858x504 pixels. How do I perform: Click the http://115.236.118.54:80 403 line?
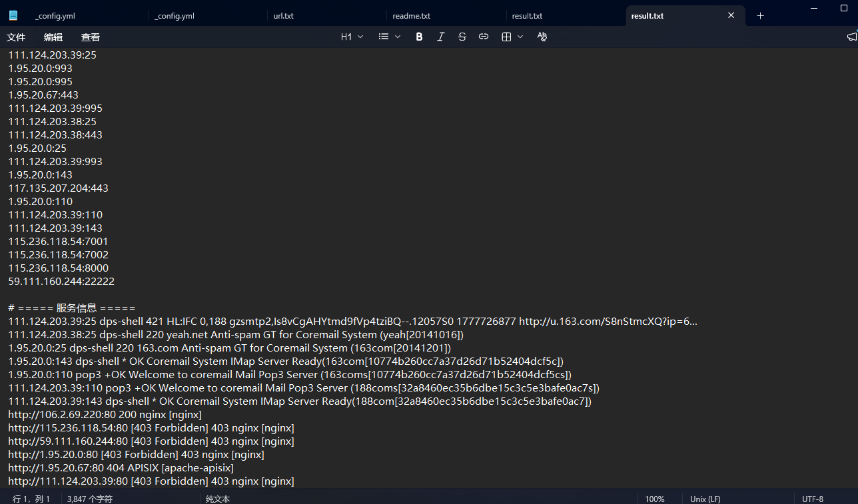point(151,428)
